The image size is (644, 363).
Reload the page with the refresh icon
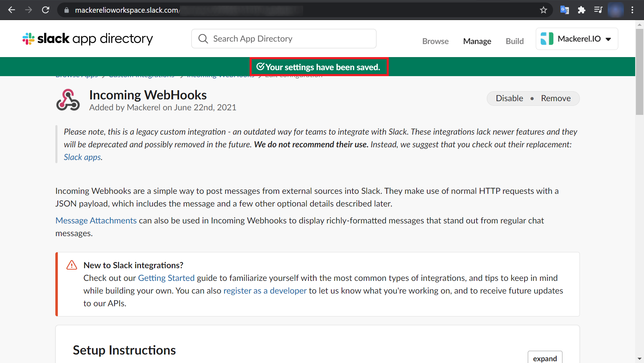[x=45, y=10]
